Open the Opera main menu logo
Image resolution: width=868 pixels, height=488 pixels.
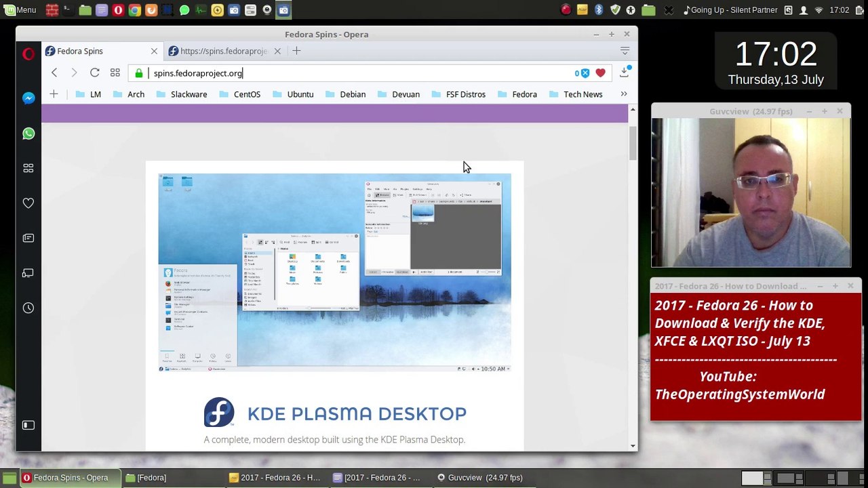click(x=28, y=54)
